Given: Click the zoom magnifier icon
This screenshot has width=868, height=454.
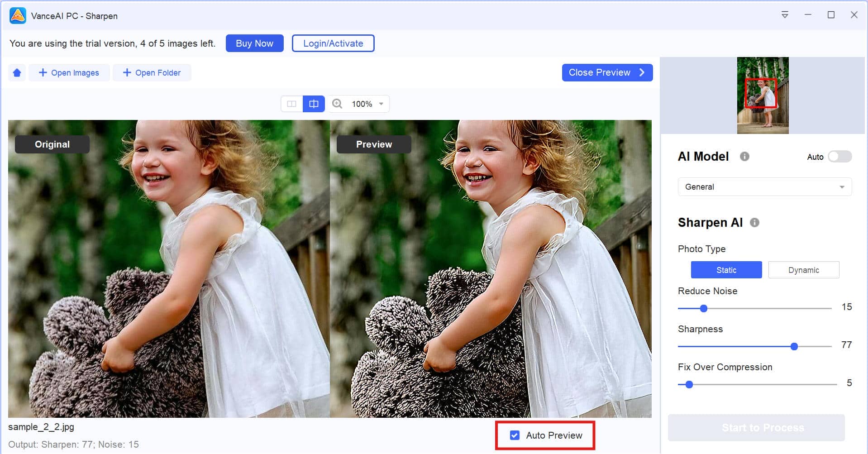Looking at the screenshot, I should pyautogui.click(x=337, y=104).
